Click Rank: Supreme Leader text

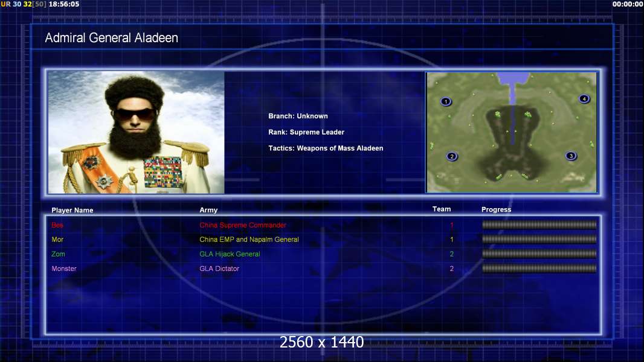[x=306, y=132]
